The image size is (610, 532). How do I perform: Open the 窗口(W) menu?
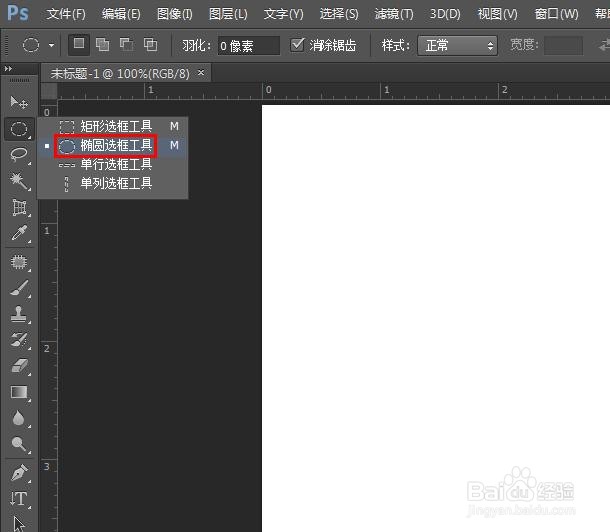[x=556, y=14]
